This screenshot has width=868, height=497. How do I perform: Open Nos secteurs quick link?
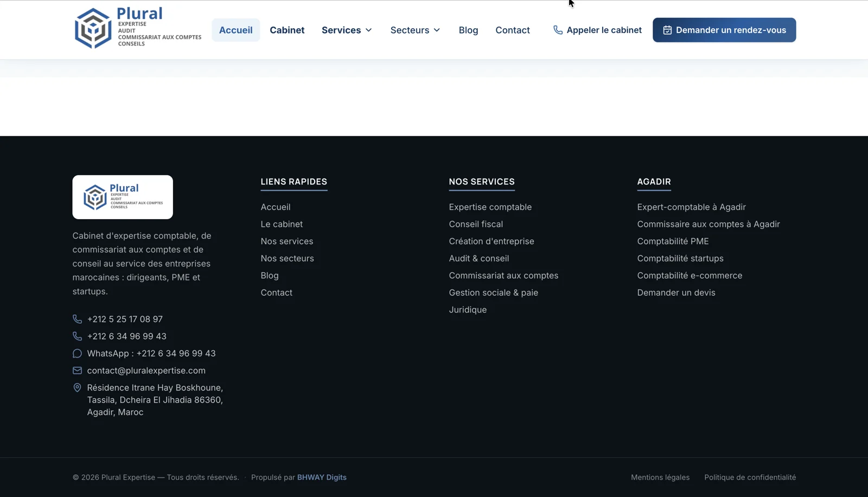[x=288, y=258]
